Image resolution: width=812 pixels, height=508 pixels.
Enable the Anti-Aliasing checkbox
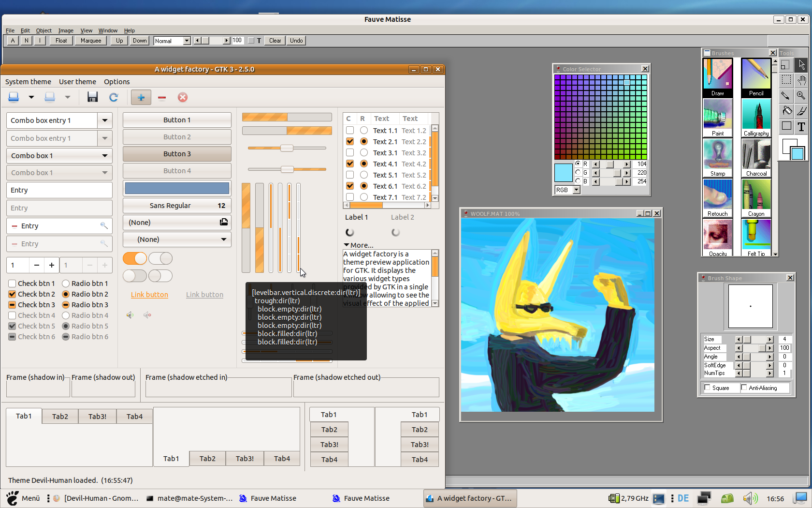pyautogui.click(x=744, y=388)
